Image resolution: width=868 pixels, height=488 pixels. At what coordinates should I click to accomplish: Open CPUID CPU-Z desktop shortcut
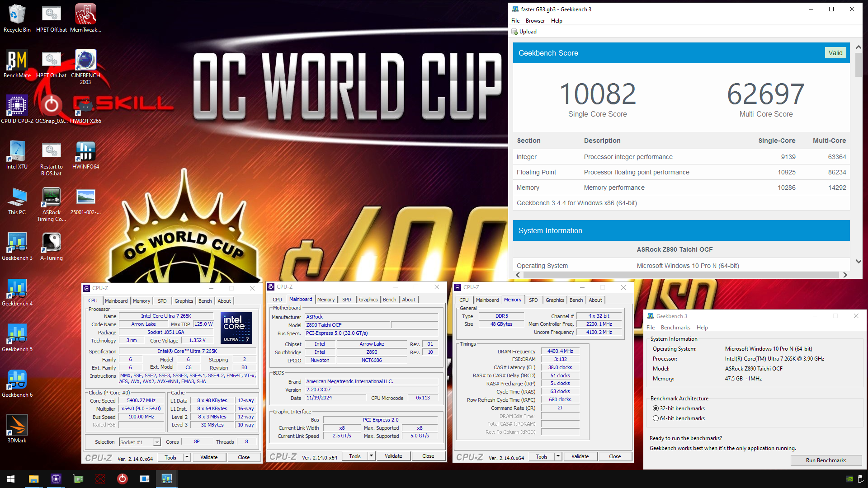(x=17, y=109)
